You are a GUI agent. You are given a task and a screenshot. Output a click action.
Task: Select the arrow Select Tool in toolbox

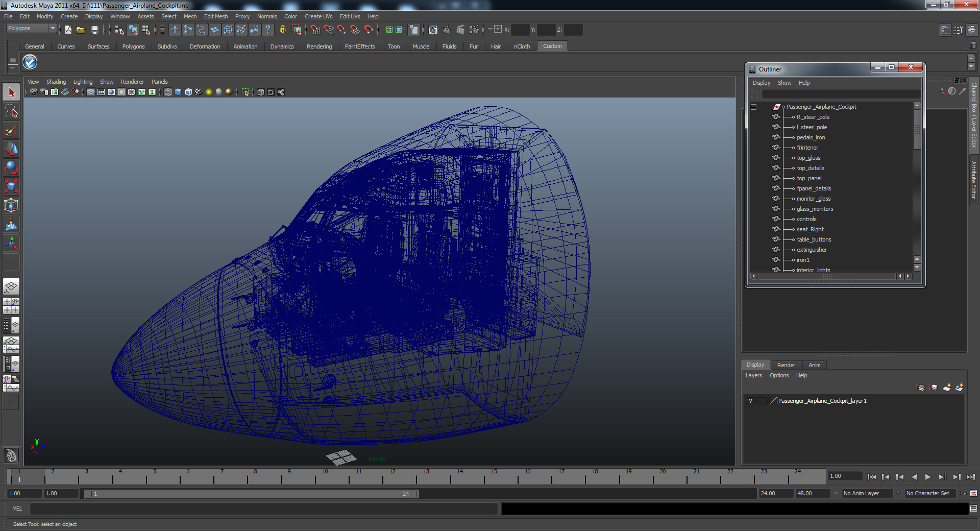[x=11, y=92]
